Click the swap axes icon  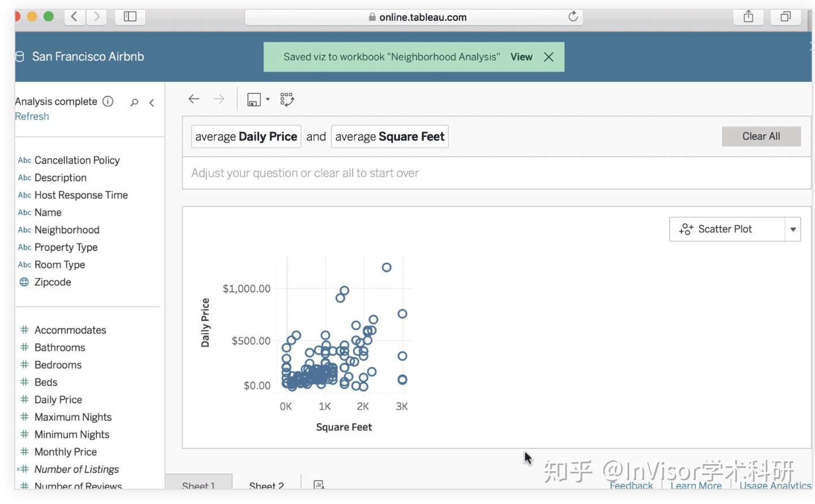[287, 100]
